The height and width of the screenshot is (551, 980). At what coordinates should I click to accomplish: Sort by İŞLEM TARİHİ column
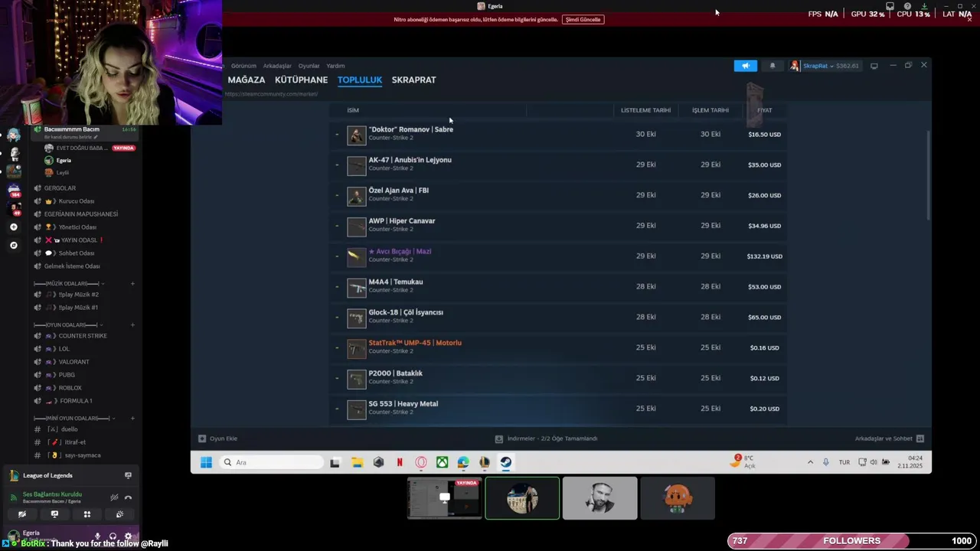[x=710, y=110]
